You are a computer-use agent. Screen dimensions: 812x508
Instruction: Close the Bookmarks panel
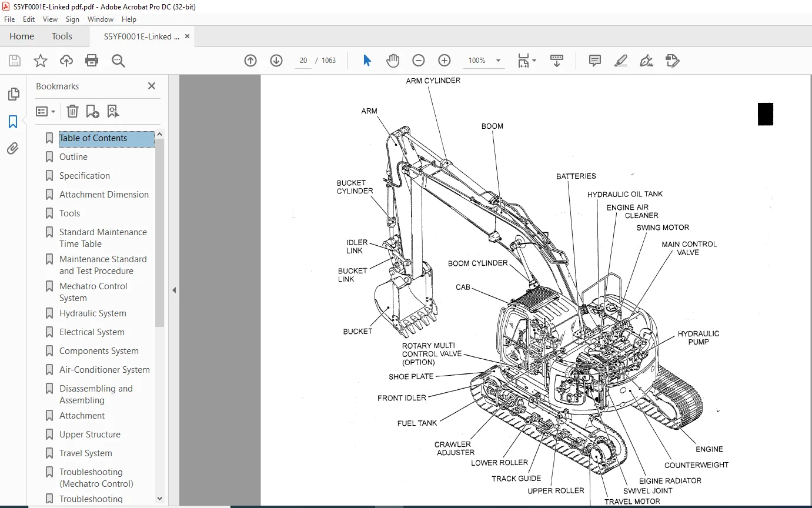152,86
